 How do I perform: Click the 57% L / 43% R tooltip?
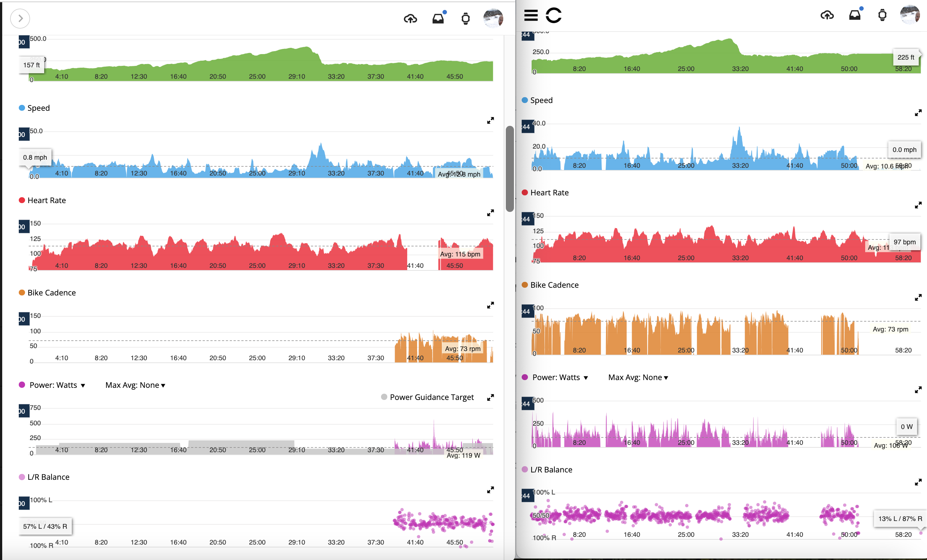click(45, 527)
